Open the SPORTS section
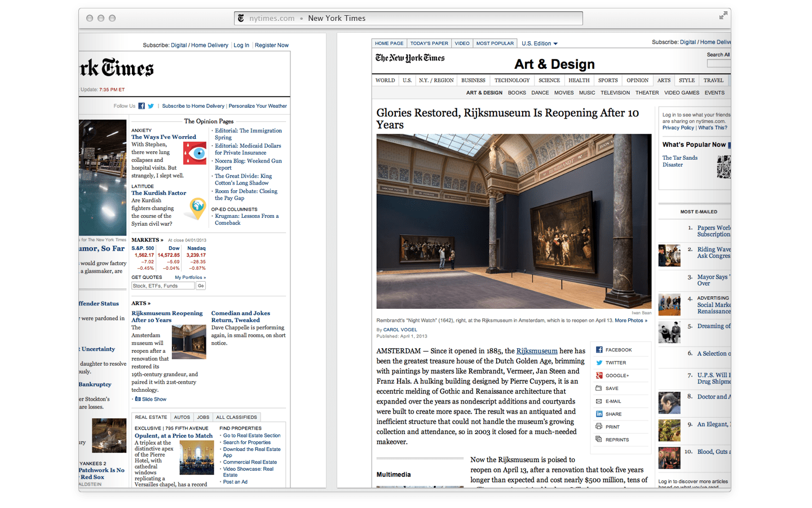This screenshot has width=812, height=508. pyautogui.click(x=608, y=80)
